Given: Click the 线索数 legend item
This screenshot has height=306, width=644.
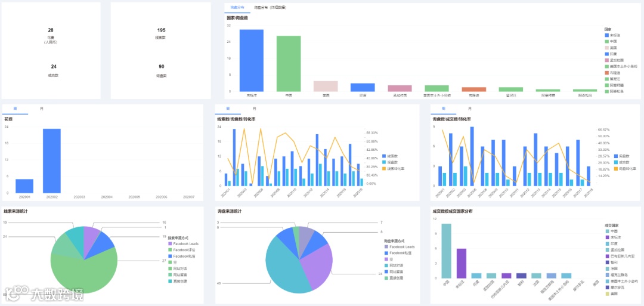Looking at the screenshot, I should [x=390, y=156].
